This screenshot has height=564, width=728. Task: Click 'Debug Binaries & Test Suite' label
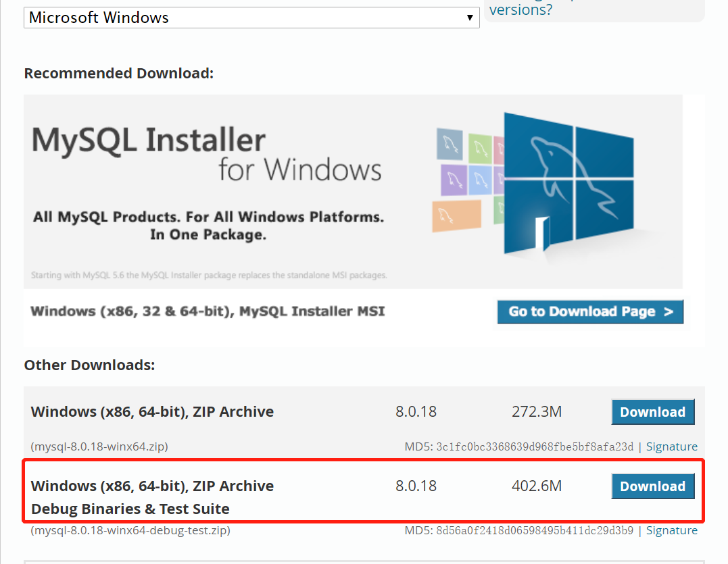coord(130,509)
